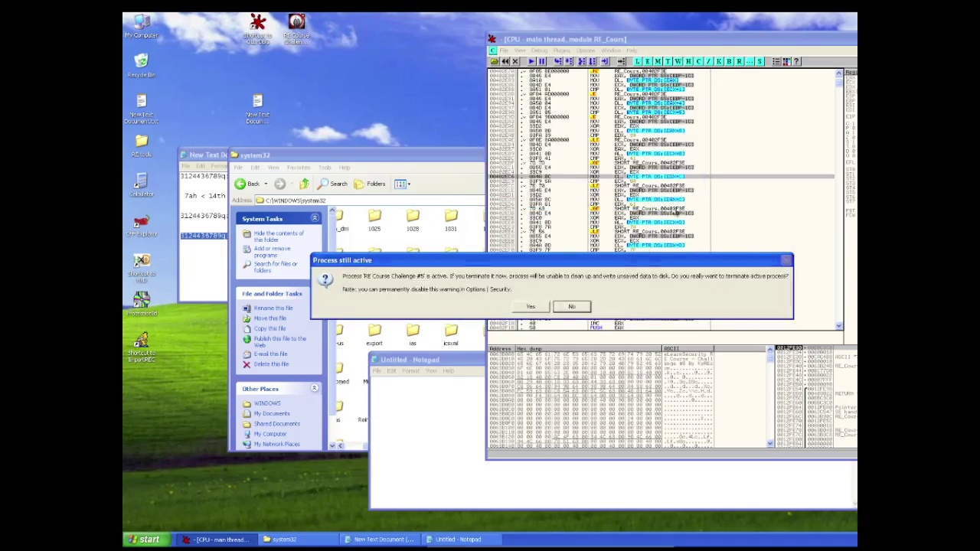The image size is (980, 551).
Task: Show Handles with the H button
Action: pos(688,61)
